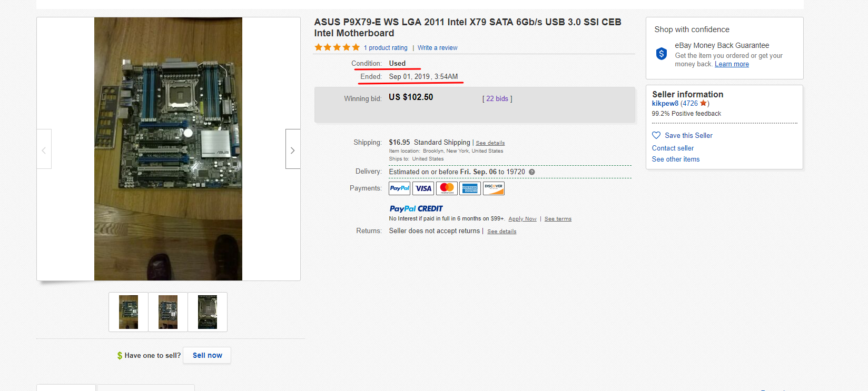868x391 pixels.
Task: Click the Discover payment logo
Action: point(494,188)
